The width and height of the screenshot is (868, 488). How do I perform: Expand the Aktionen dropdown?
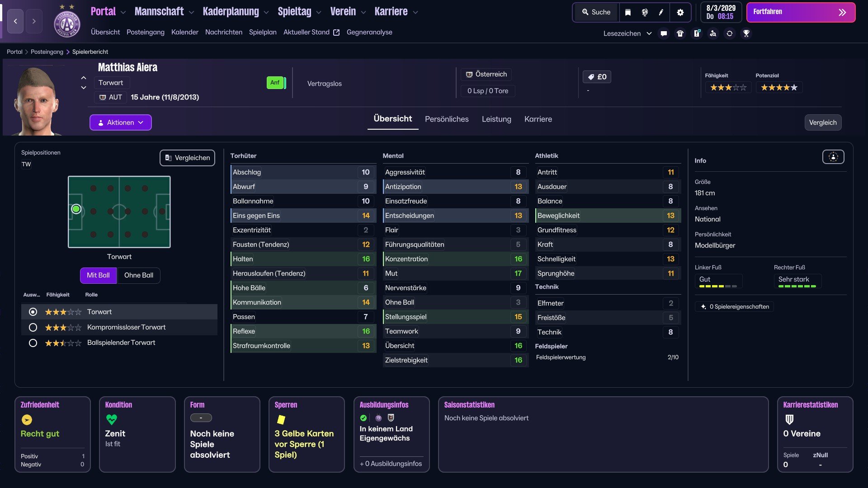(x=120, y=122)
